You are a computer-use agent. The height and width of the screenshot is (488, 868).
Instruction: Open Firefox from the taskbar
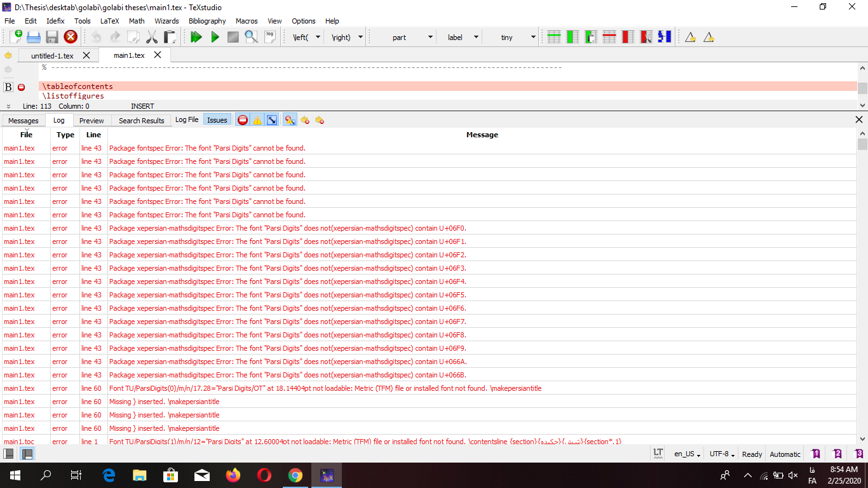[x=233, y=475]
